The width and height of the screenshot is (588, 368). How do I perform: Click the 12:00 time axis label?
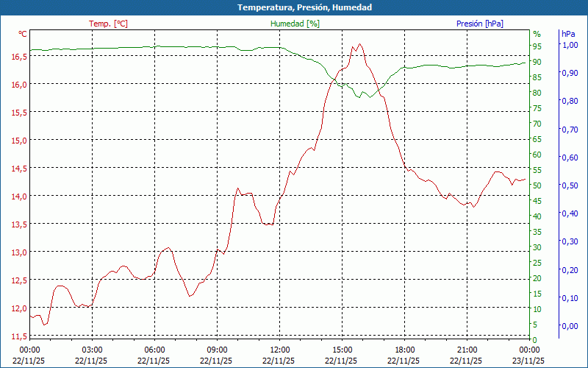[x=279, y=350]
